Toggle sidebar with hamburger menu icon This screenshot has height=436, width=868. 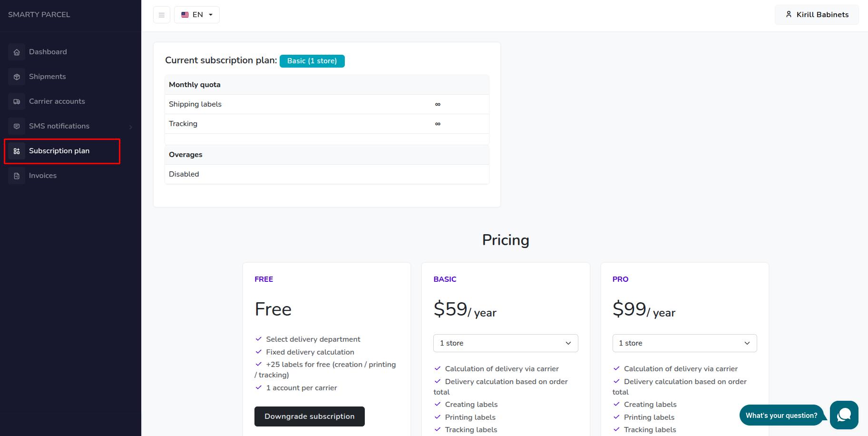coord(162,15)
